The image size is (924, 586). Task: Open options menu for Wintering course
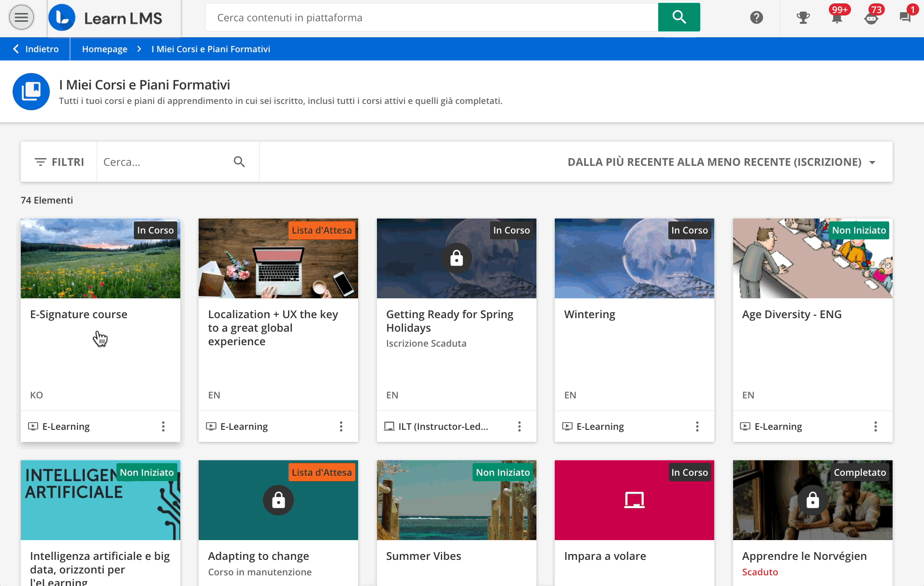point(697,426)
